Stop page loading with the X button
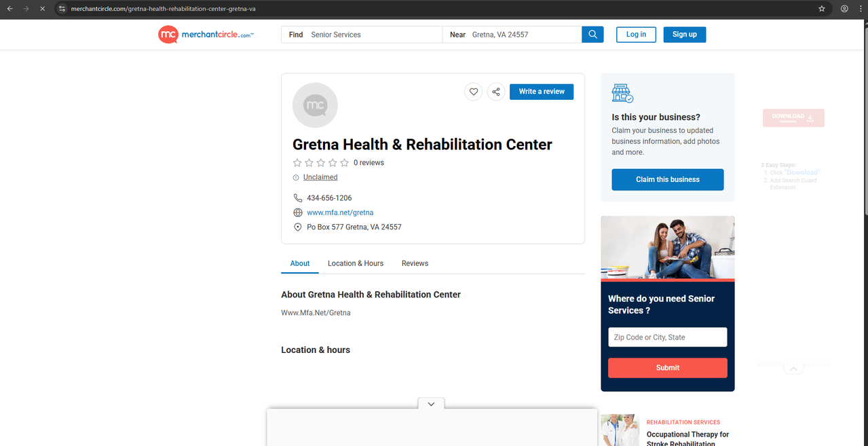Screen dimensions: 868x446 click(42, 9)
